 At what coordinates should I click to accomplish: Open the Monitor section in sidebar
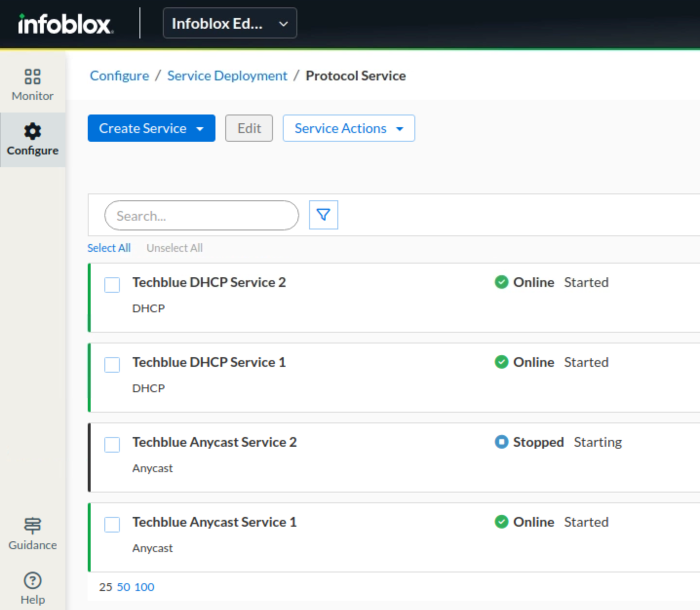coord(33,85)
